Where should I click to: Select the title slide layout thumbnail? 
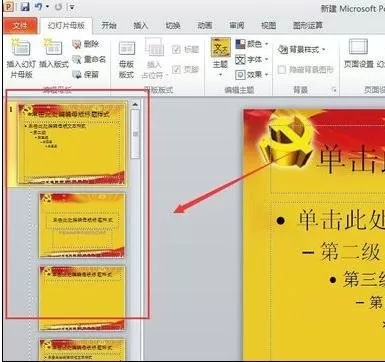pyautogui.click(x=82, y=225)
